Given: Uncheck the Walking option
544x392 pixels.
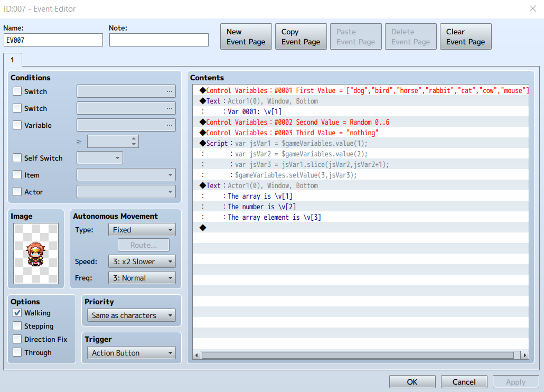Looking at the screenshot, I should [17, 313].
